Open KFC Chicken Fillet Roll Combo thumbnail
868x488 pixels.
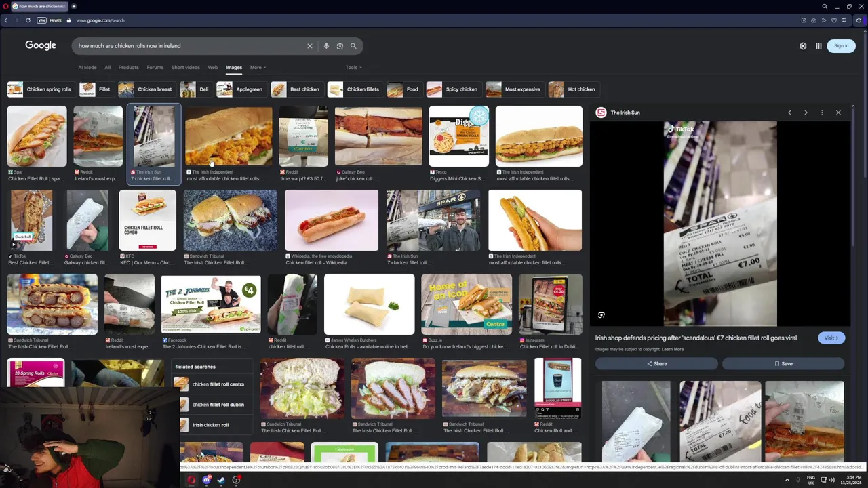tap(147, 220)
